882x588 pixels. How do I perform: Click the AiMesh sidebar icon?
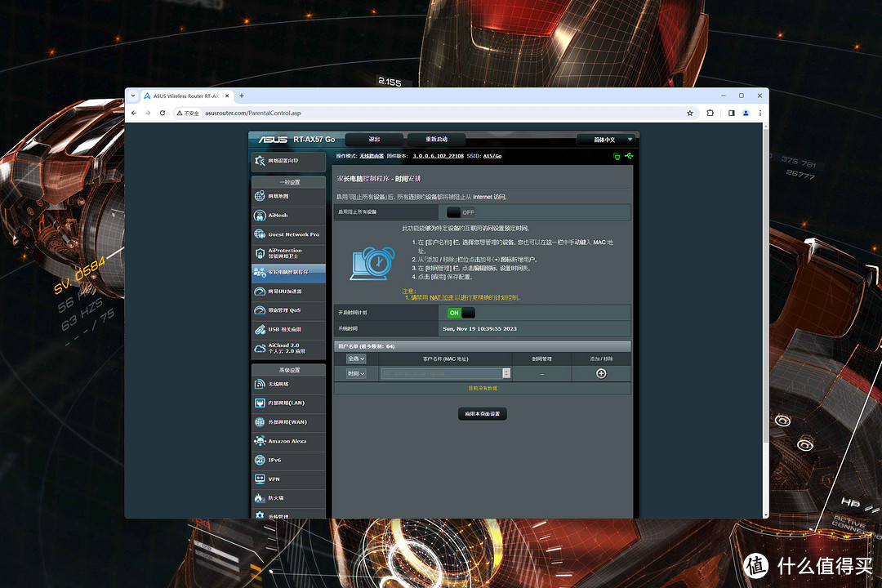point(260,216)
